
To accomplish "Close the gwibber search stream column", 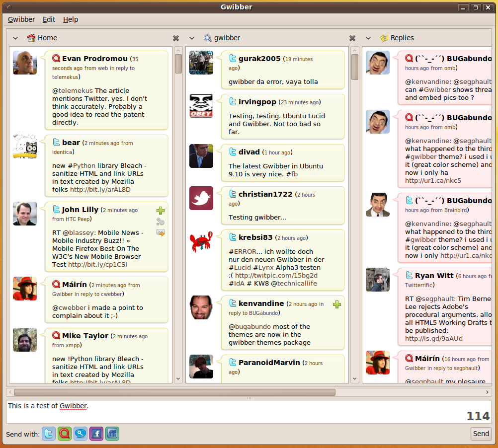I will pyautogui.click(x=352, y=38).
